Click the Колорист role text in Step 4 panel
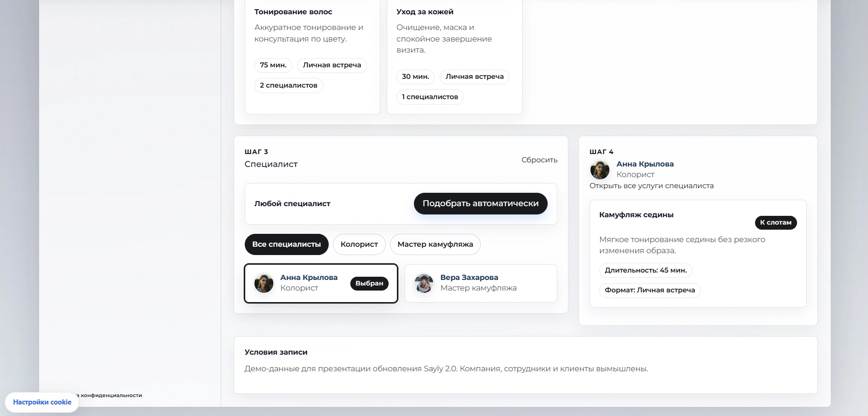This screenshot has width=868, height=416. [x=635, y=174]
